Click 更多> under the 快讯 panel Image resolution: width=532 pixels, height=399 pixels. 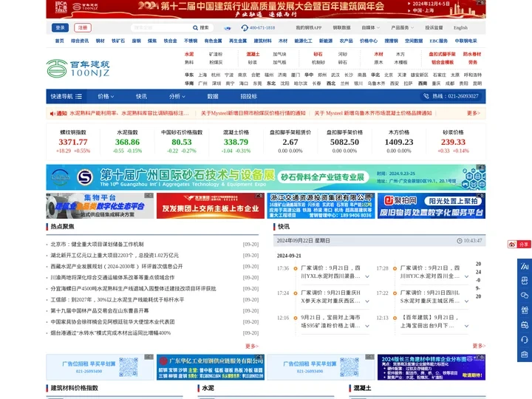tap(479, 346)
